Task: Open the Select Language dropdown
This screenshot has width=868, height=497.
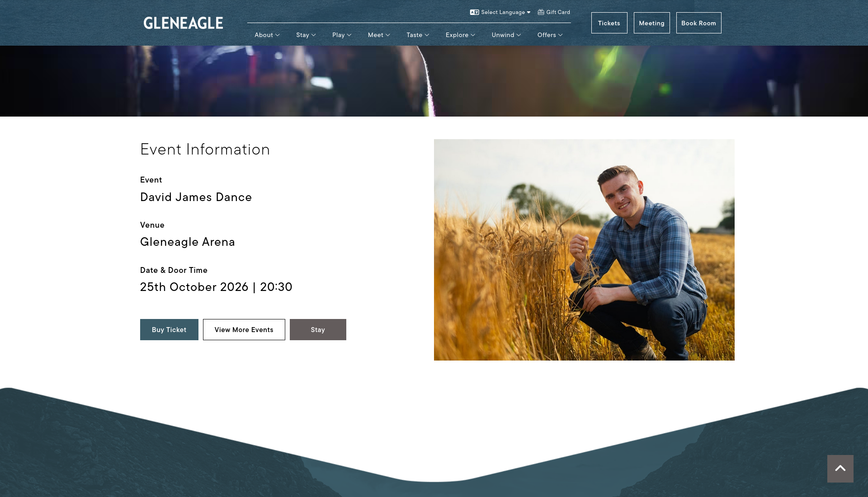Action: tap(505, 12)
